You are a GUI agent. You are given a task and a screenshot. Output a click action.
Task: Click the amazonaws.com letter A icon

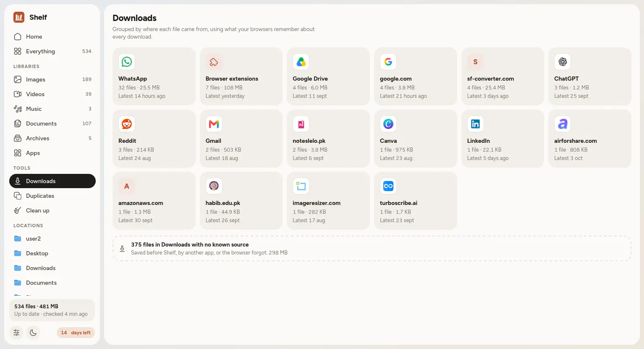(x=127, y=186)
